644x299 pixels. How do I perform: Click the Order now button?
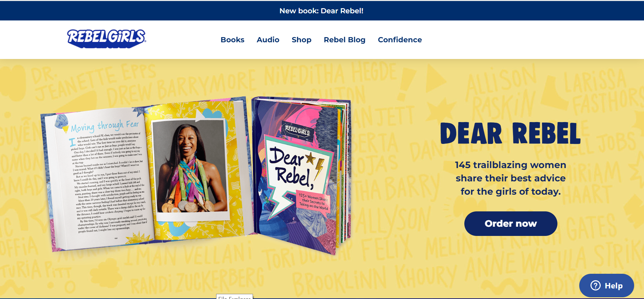pos(511,224)
